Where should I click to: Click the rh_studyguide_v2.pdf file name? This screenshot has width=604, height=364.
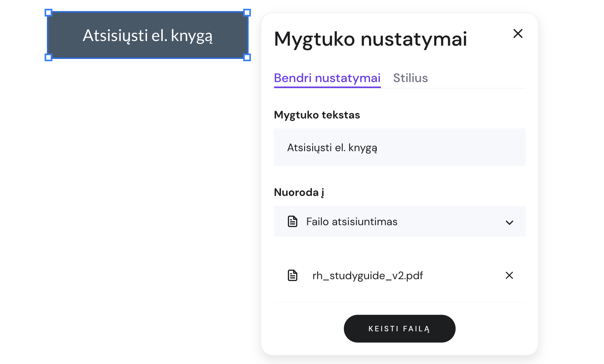(x=367, y=275)
